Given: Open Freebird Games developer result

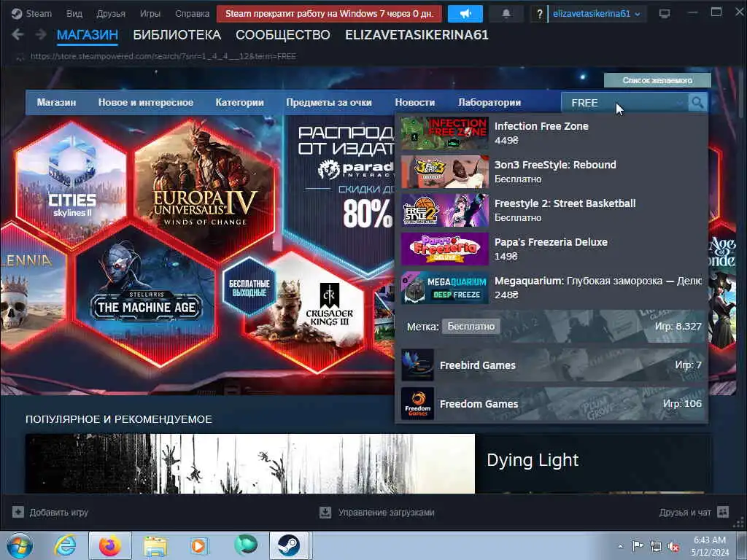Looking at the screenshot, I should [x=551, y=365].
